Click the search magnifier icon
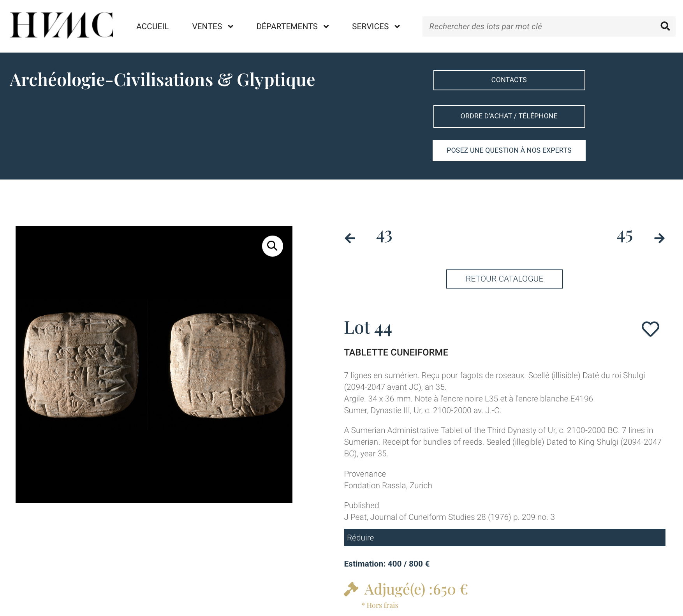Viewport: 683px width, 616px height. pos(665,26)
